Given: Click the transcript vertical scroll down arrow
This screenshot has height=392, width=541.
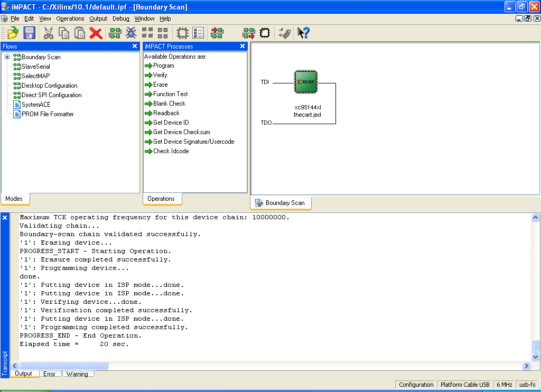Looking at the screenshot, I should (535, 357).
